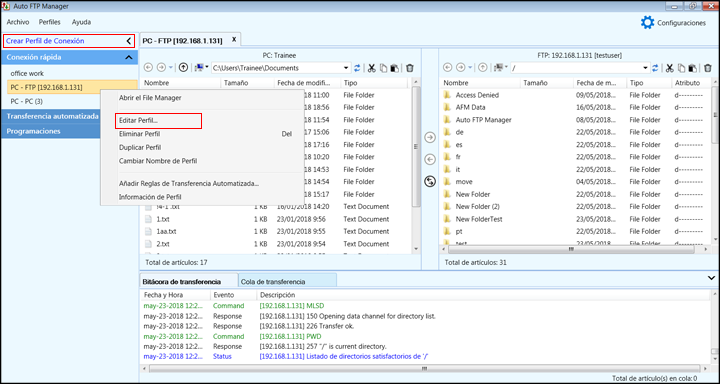720x384 pixels.
Task: Click the AFM Data folder icon
Action: click(x=447, y=107)
